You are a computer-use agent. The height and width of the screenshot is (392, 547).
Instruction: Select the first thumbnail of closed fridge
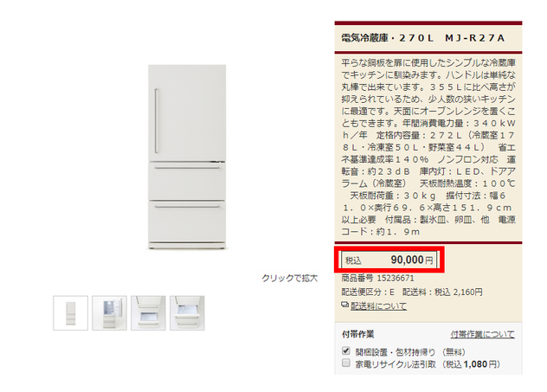(x=70, y=313)
